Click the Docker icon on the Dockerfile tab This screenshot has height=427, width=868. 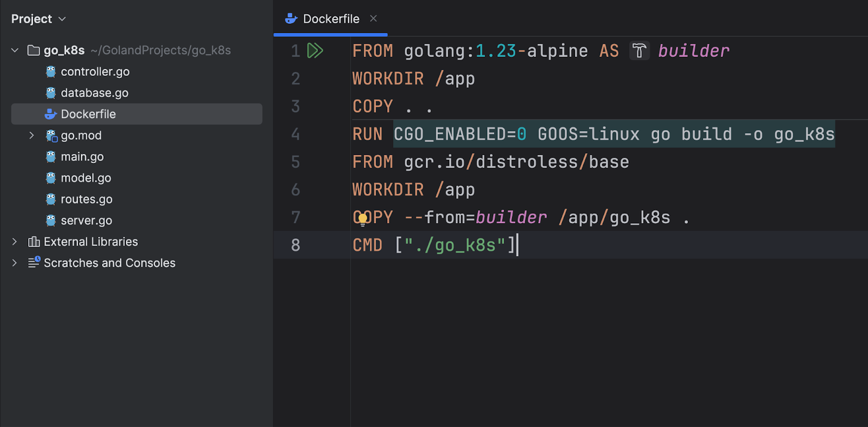point(291,18)
